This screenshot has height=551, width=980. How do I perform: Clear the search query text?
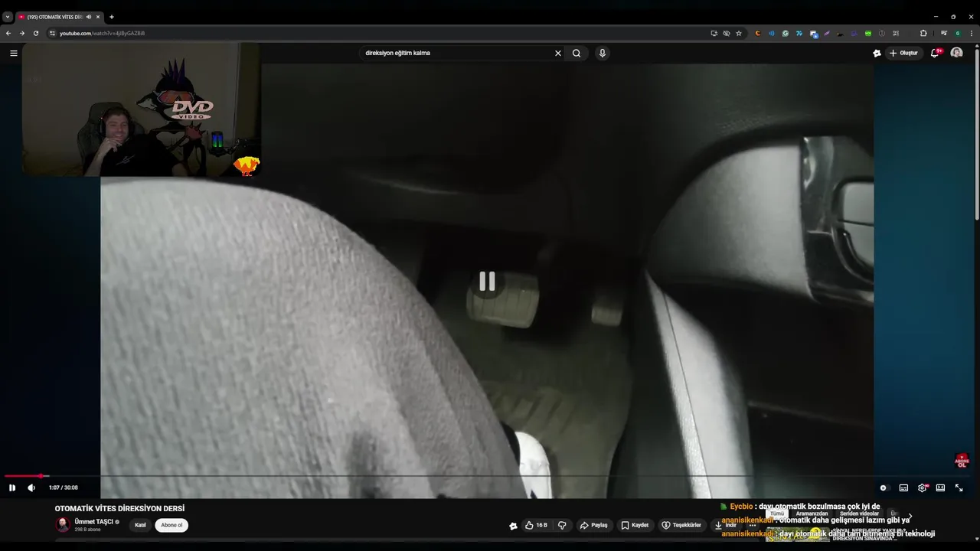pyautogui.click(x=558, y=53)
